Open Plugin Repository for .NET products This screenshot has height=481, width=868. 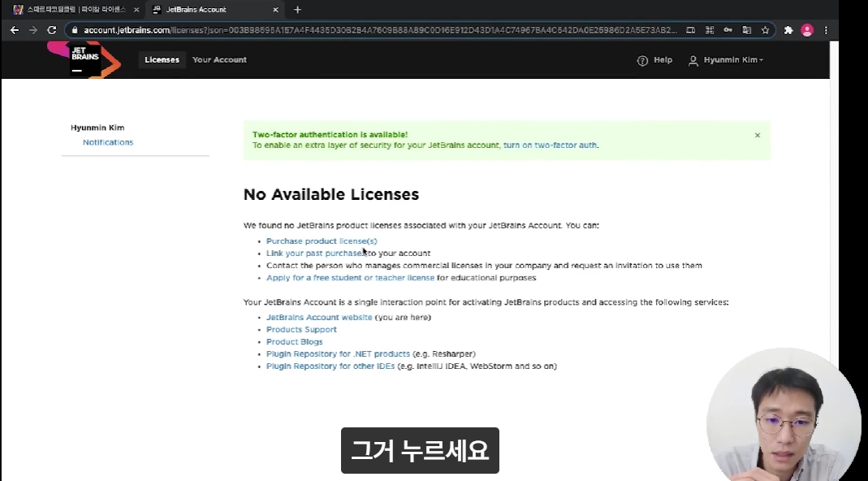point(339,354)
